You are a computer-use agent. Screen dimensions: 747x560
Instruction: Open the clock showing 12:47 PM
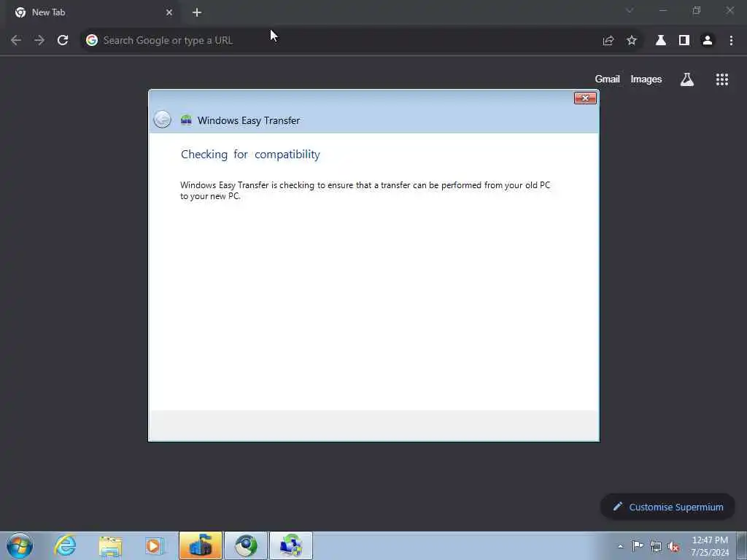710,546
